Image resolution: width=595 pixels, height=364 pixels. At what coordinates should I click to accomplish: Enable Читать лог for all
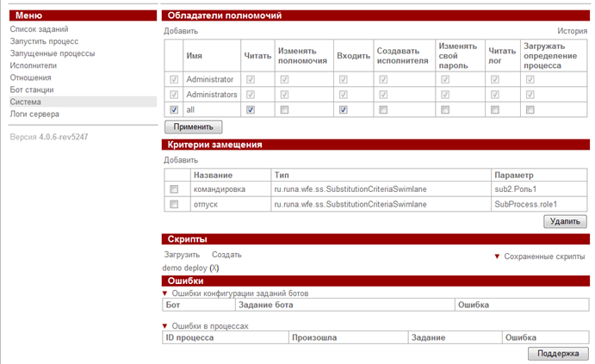(x=495, y=109)
